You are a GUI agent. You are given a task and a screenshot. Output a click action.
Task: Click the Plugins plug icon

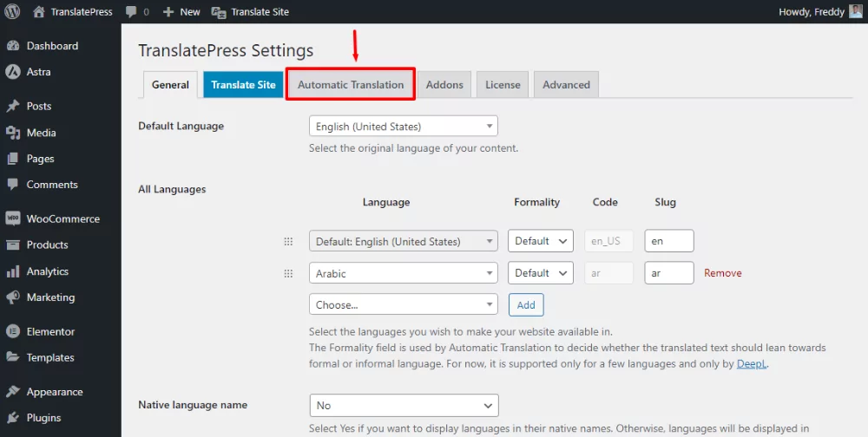pyautogui.click(x=13, y=418)
